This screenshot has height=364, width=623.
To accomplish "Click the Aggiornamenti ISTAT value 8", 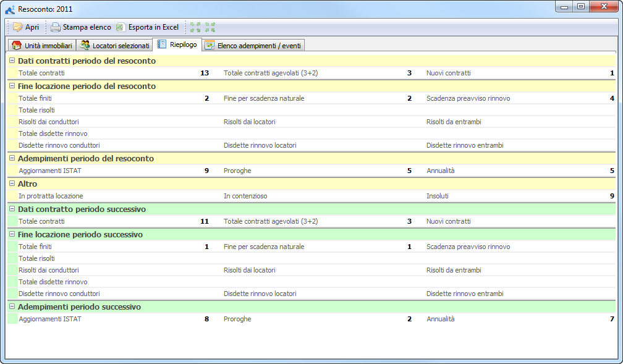I will 206,319.
